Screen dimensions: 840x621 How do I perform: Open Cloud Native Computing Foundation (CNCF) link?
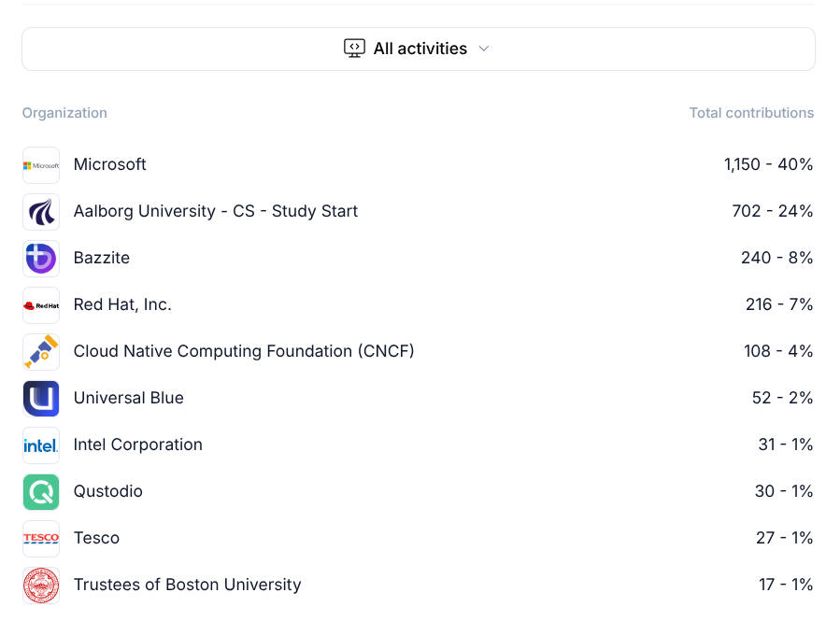coord(244,351)
